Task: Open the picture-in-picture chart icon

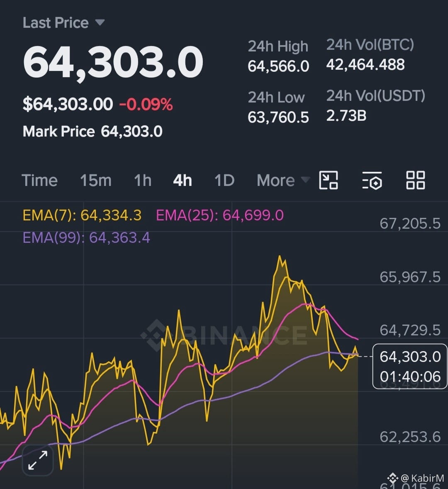Action: (329, 180)
